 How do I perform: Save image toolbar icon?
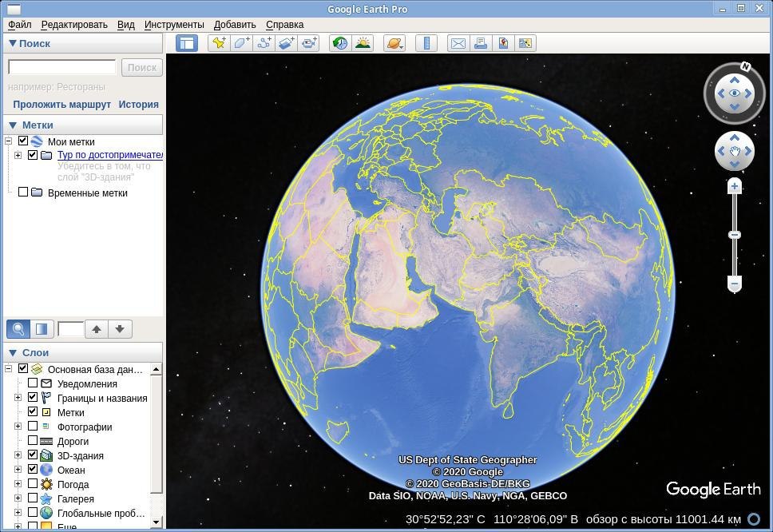point(503,43)
